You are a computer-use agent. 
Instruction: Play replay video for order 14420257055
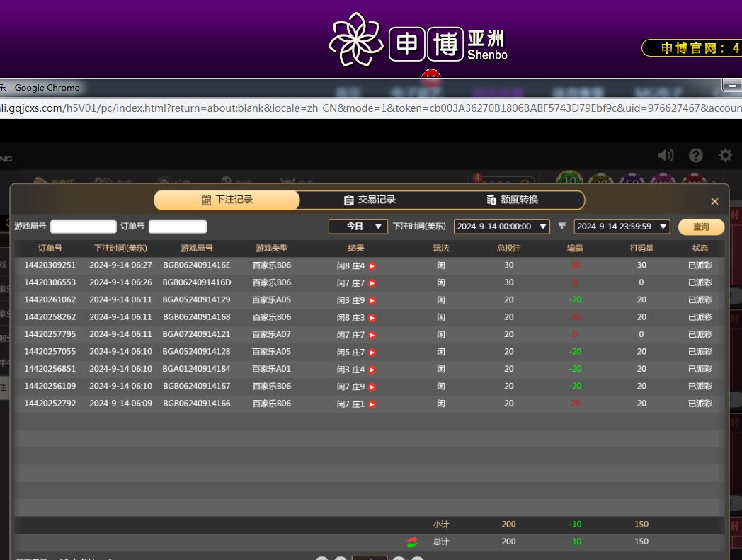(x=372, y=353)
